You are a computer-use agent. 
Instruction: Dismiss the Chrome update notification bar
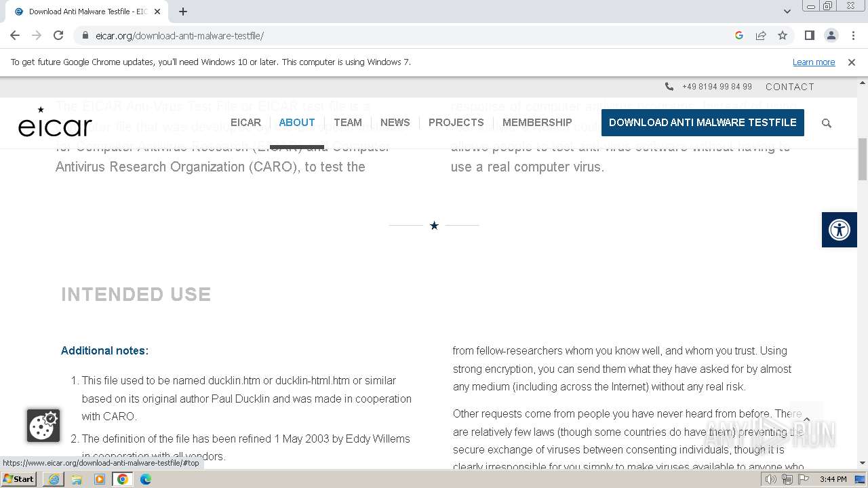851,62
